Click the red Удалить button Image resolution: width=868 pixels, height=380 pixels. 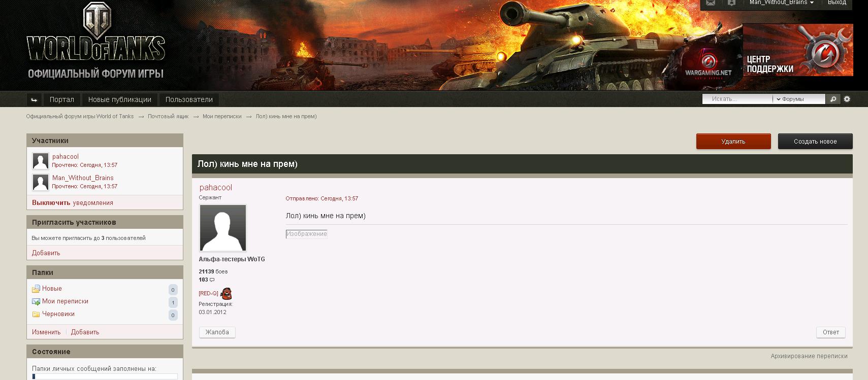tap(733, 142)
